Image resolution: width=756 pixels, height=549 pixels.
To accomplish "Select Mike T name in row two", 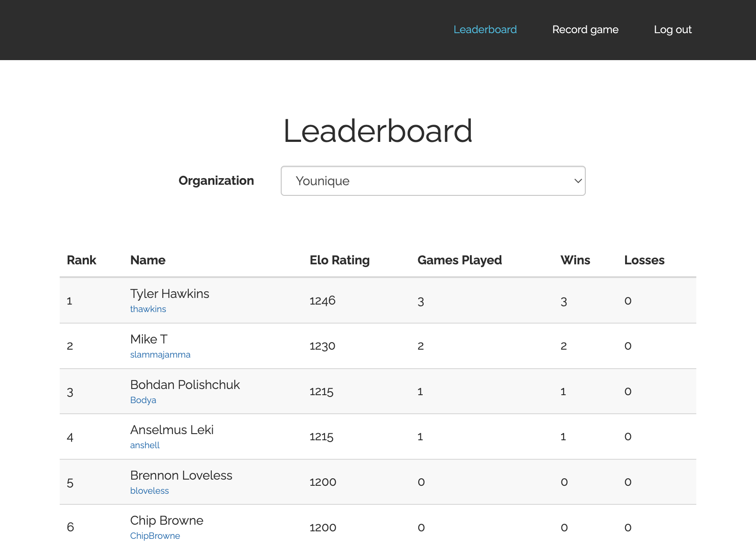I will coord(149,339).
